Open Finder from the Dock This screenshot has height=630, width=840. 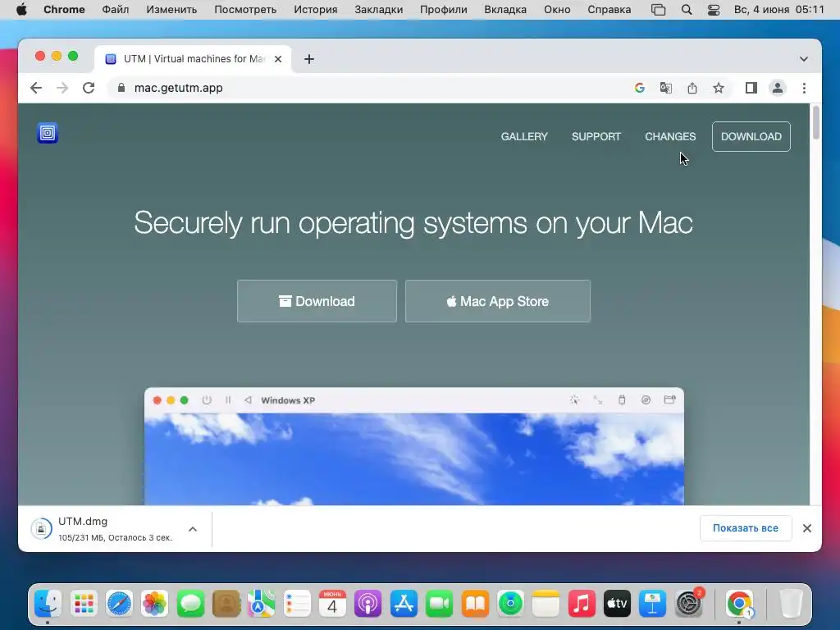tap(48, 604)
